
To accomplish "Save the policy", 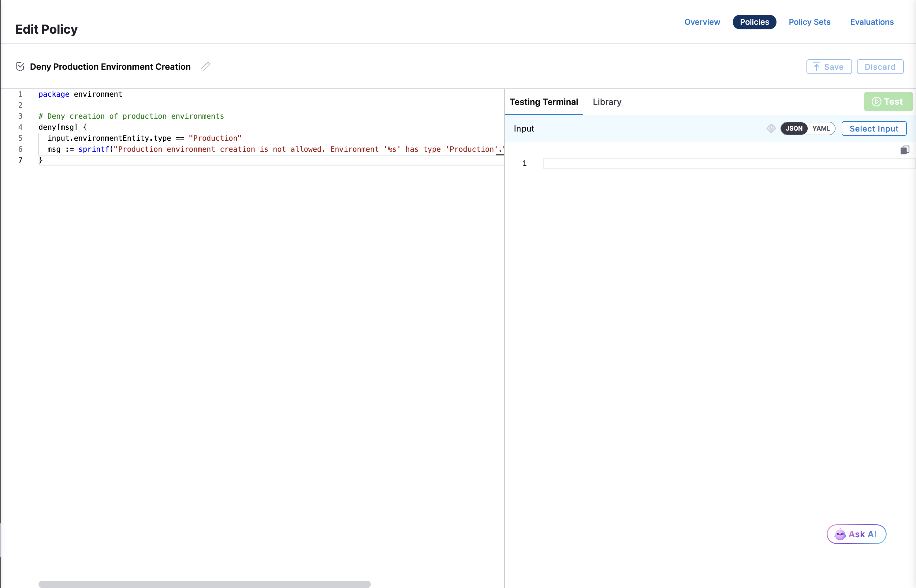I will coord(829,67).
